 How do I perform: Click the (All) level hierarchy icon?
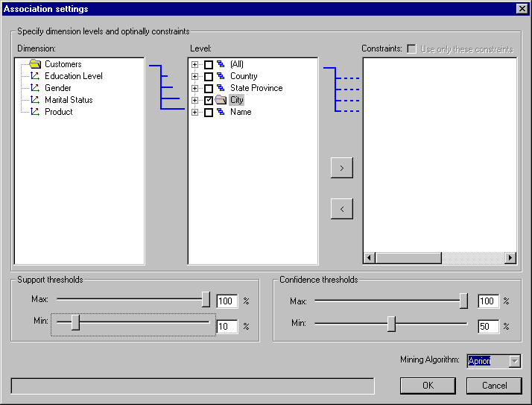(x=221, y=64)
